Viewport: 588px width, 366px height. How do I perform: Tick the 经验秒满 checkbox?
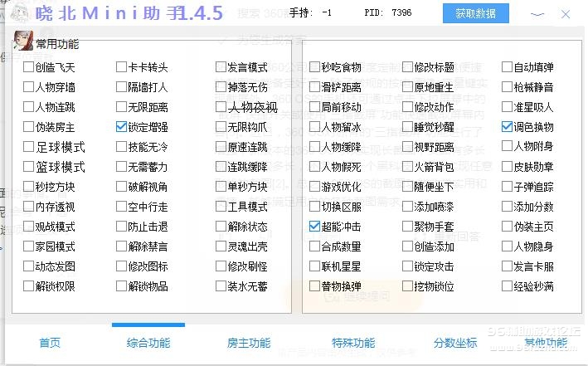click(x=508, y=286)
